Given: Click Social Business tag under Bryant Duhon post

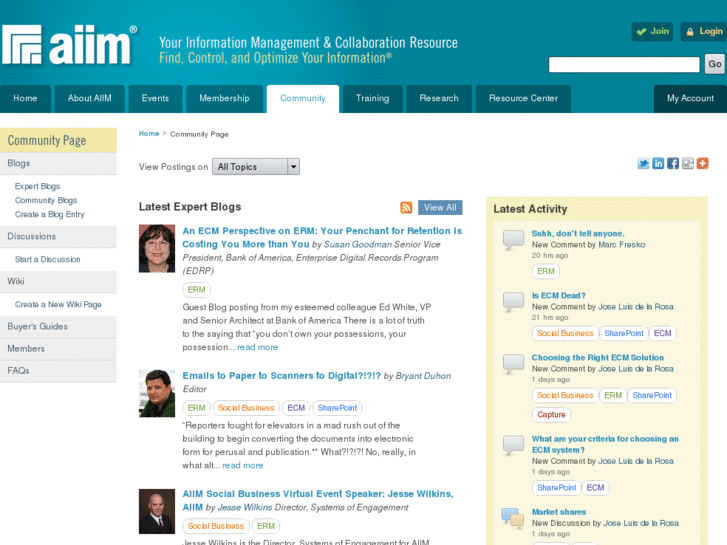Looking at the screenshot, I should tap(246, 408).
